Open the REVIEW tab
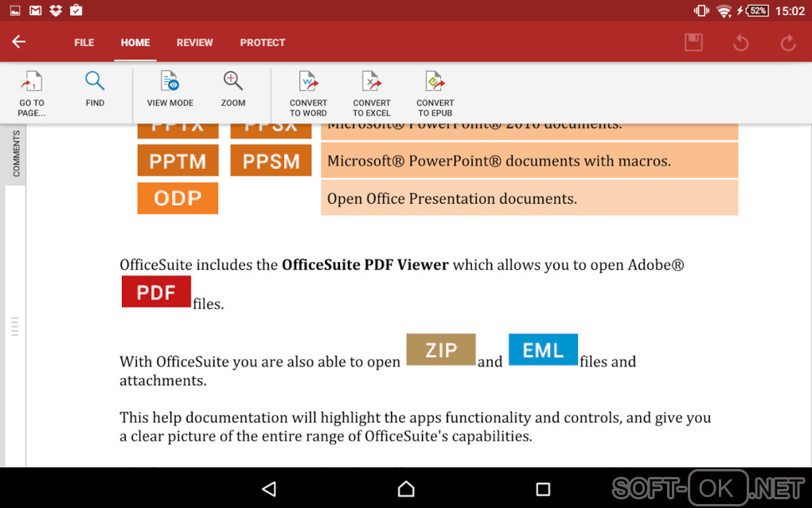 tap(195, 42)
